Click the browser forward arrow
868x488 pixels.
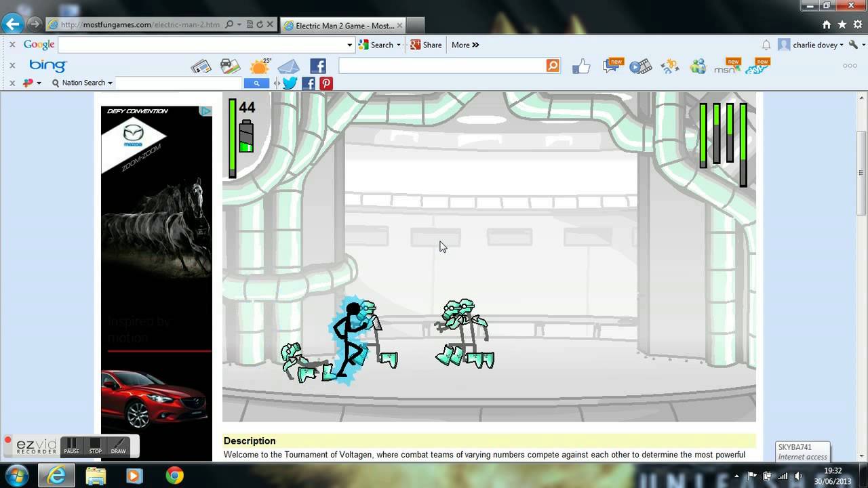coord(33,24)
